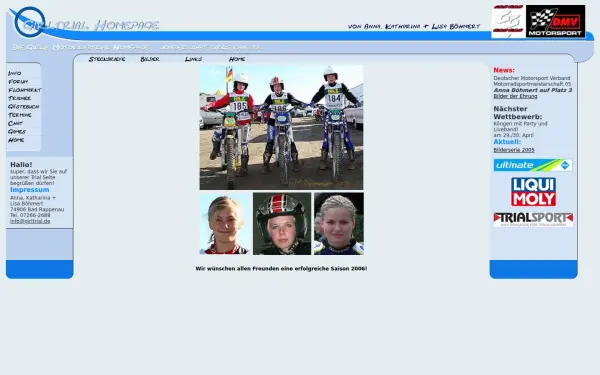This screenshot has width=600, height=375.
Task: Open Forum in the left sidebar
Action: [18, 82]
